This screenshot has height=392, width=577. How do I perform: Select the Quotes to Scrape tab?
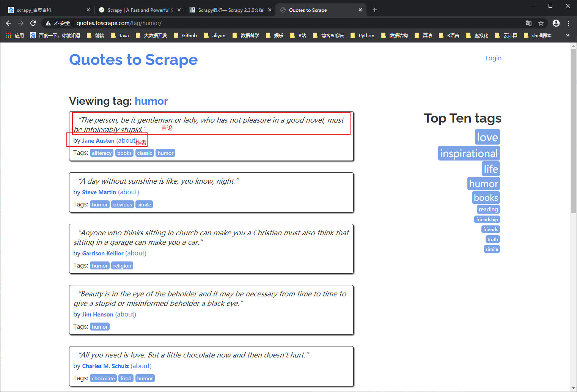click(x=321, y=10)
